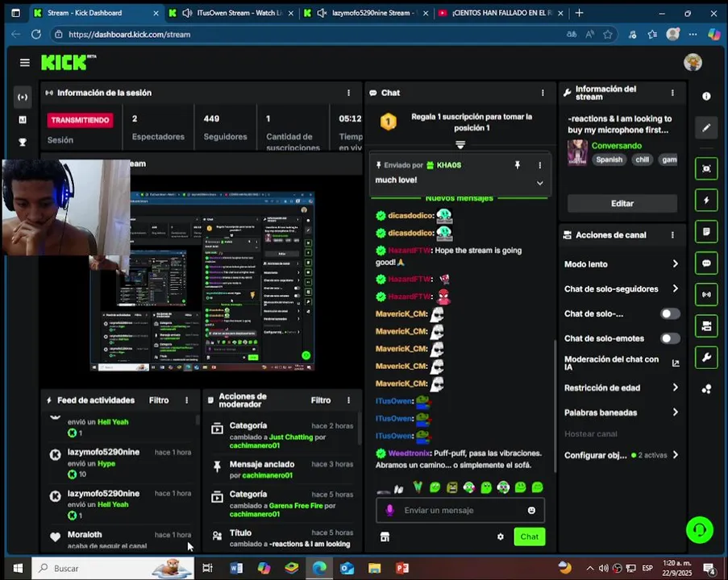The width and height of the screenshot is (728, 580).
Task: Click the pencil edit icon in right toolbar
Action: coord(706,127)
